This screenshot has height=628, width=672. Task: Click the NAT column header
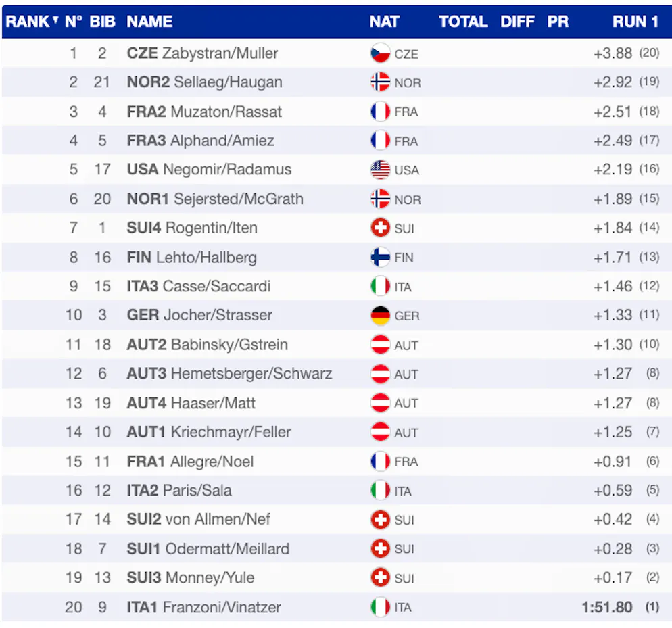pyautogui.click(x=384, y=22)
